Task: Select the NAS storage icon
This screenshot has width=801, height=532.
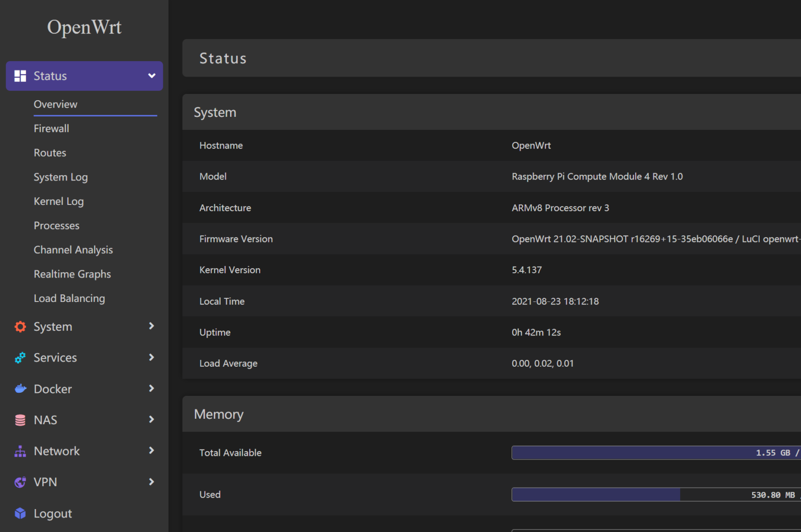Action: pos(20,420)
